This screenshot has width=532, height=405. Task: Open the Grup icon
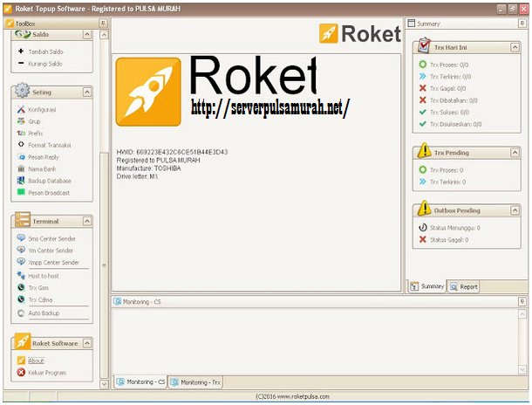click(21, 121)
